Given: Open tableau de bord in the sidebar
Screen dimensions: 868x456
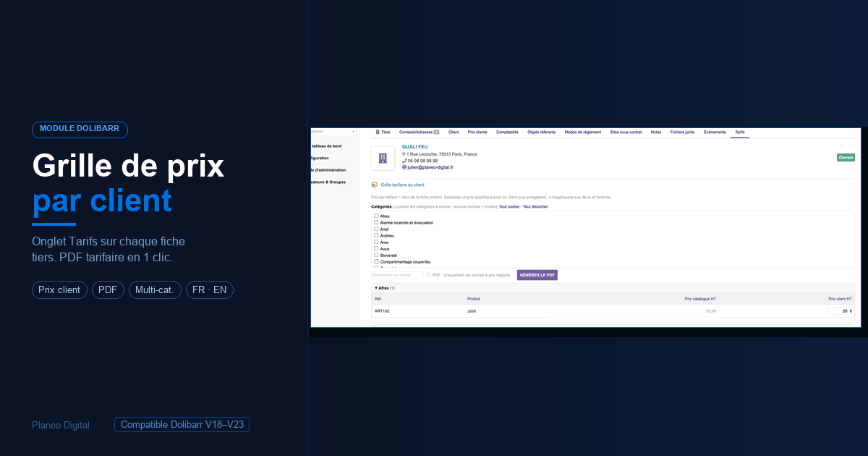Looking at the screenshot, I should click(326, 145).
